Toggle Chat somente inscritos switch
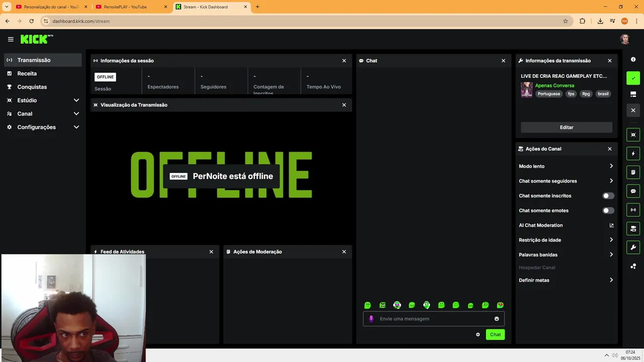This screenshot has width=644, height=362. [x=608, y=196]
